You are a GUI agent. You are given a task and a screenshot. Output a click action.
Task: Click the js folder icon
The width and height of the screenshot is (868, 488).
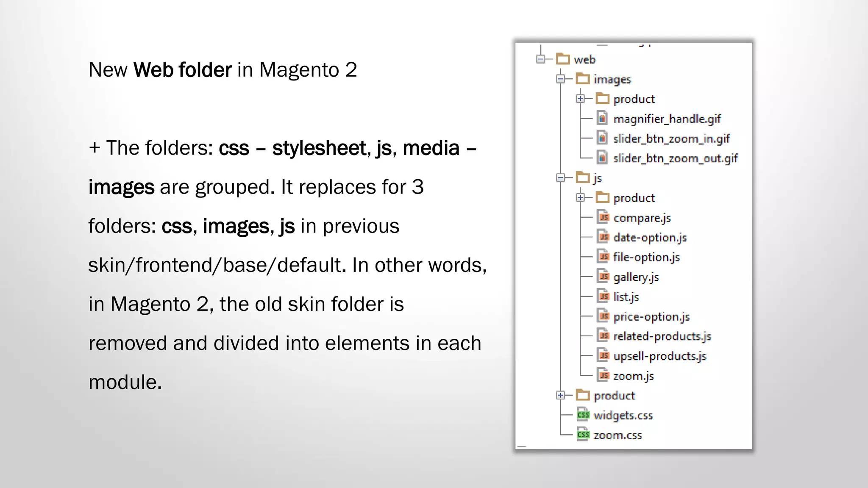583,177
